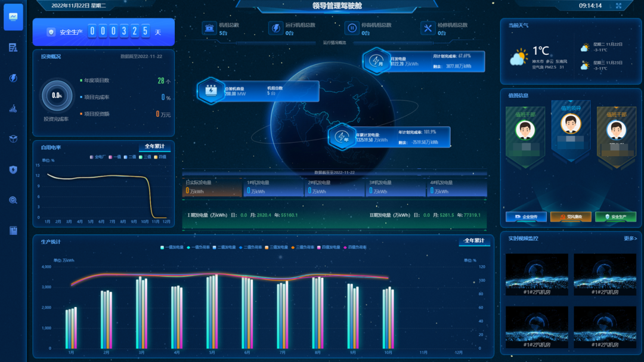The image size is (644, 362).
Task: Open the report list icon in the sidebar
Action: tap(13, 48)
